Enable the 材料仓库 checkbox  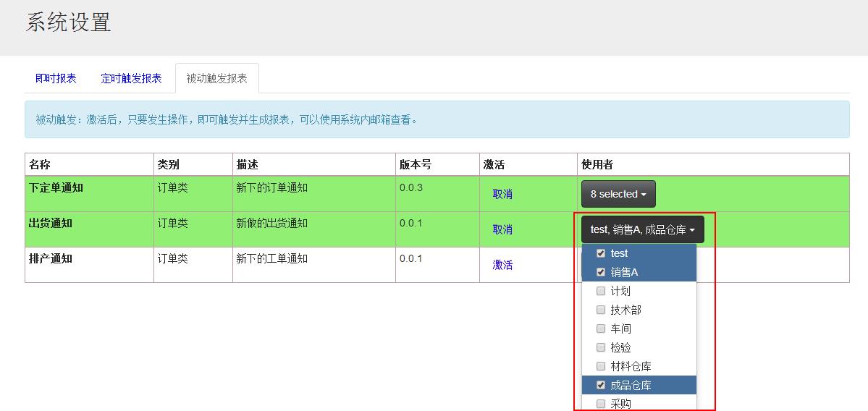click(x=601, y=366)
